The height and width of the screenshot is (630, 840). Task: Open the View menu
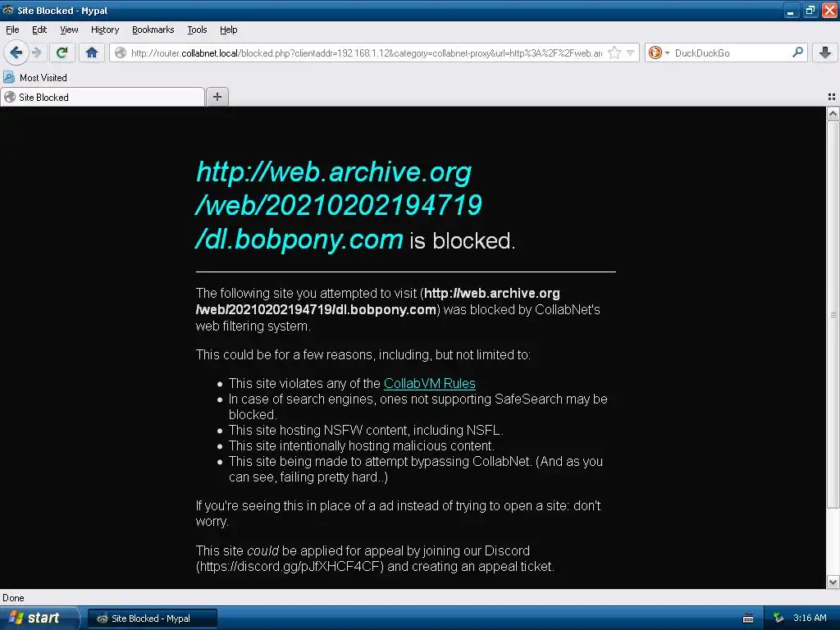coord(69,30)
